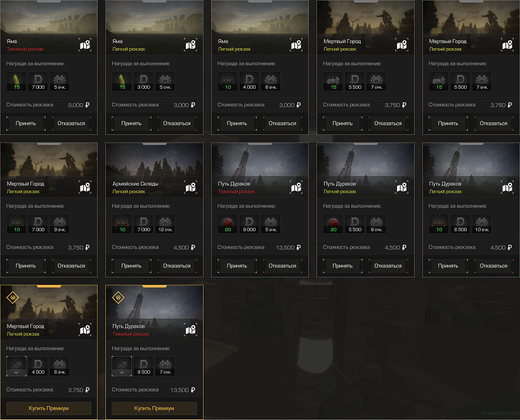Screen dimensions: 520x420
Task: Expand hidden reward on premium Мертвый Город card
Action: pyautogui.click(x=16, y=366)
